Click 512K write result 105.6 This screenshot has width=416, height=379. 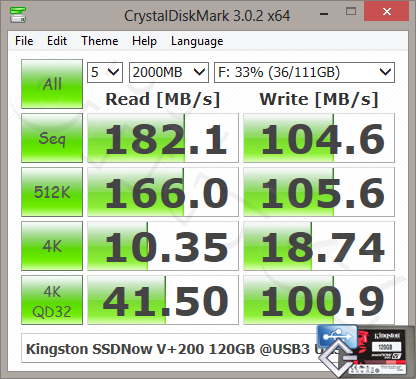point(319,192)
